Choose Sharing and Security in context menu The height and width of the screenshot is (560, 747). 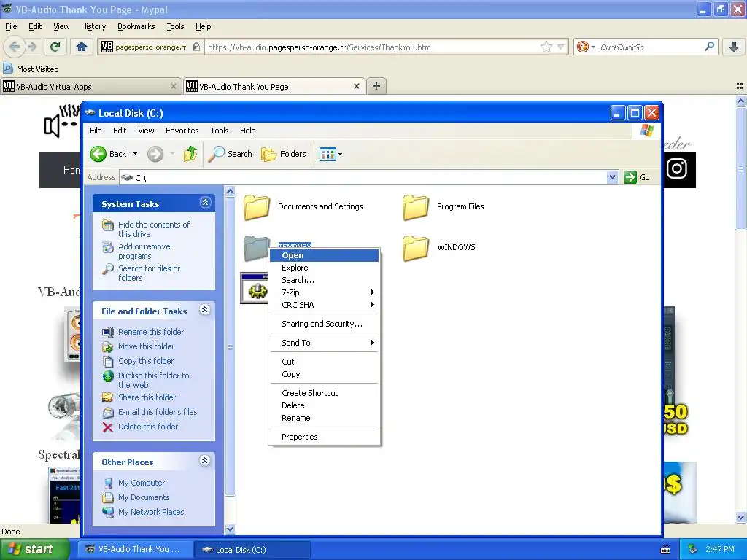325,324
